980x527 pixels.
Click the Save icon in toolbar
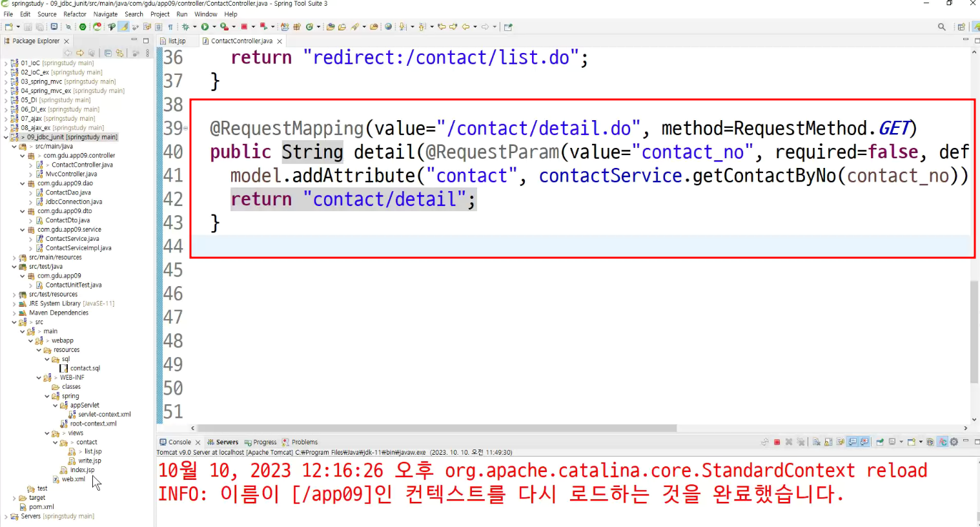[28, 26]
